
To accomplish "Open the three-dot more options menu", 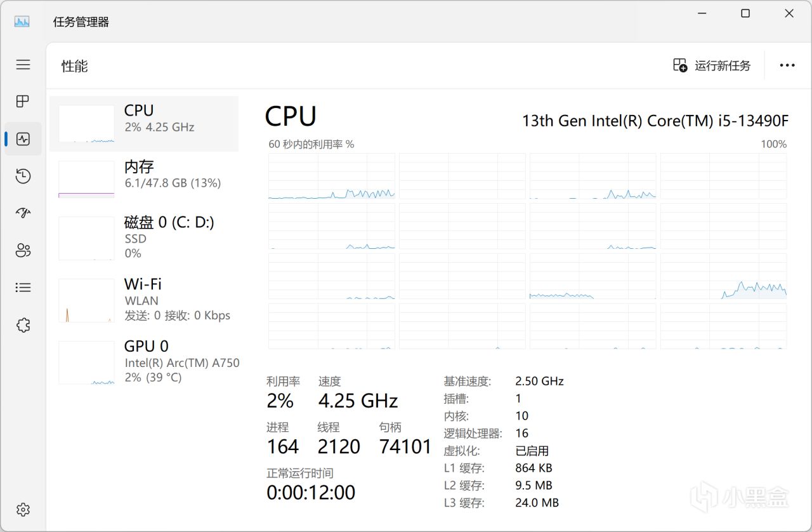I will [x=787, y=65].
